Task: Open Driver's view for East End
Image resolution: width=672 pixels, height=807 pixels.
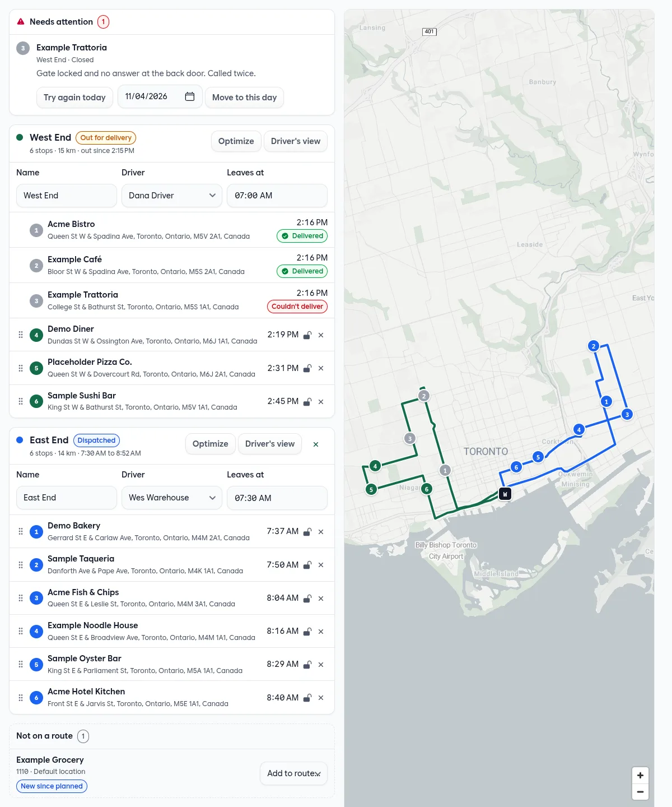Action: 270,444
